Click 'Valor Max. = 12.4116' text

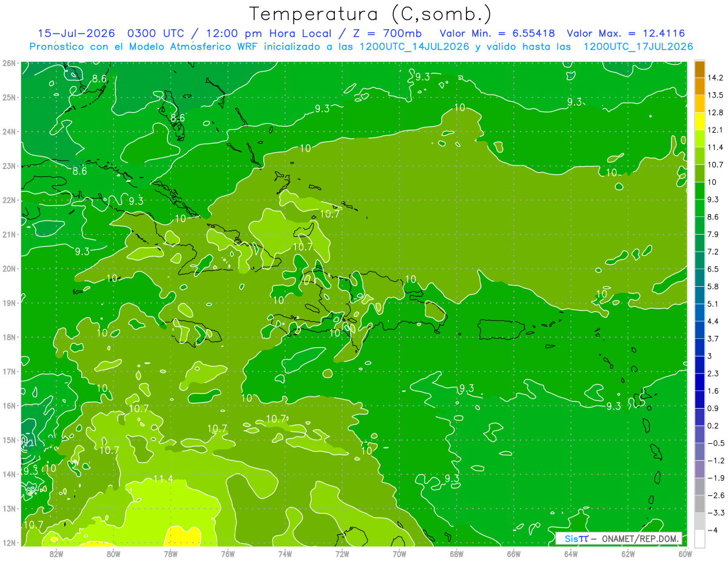click(626, 33)
